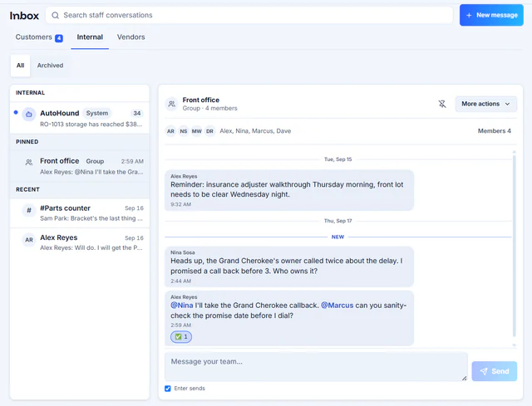532x406 pixels.
Task: Click the Front office group icon in list
Action: tap(29, 163)
